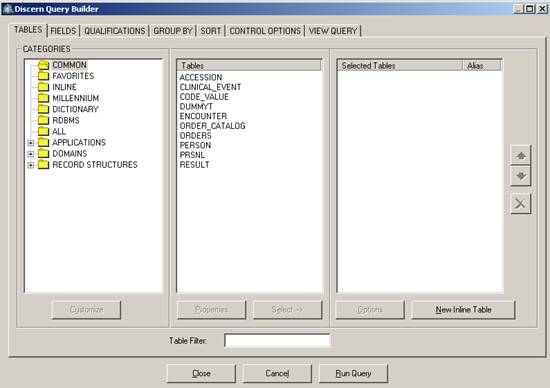
Task: Go to the GROUP BY tab
Action: point(173,31)
